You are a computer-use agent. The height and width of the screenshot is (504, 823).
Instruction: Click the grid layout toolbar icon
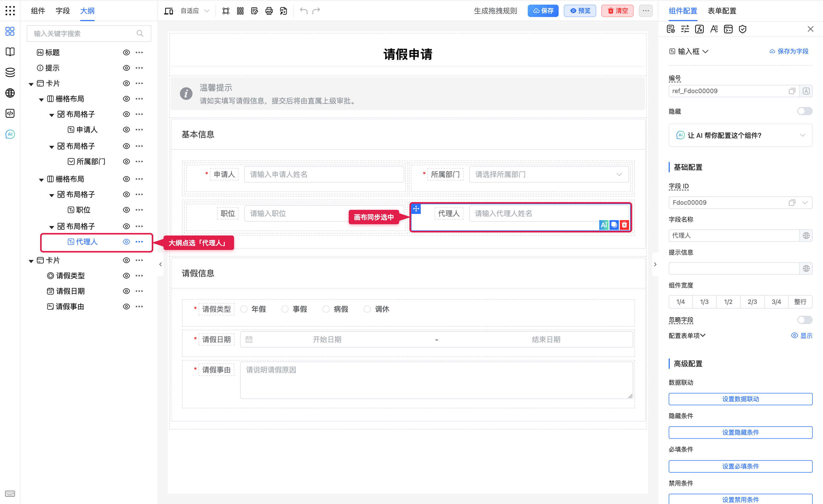[x=240, y=11]
